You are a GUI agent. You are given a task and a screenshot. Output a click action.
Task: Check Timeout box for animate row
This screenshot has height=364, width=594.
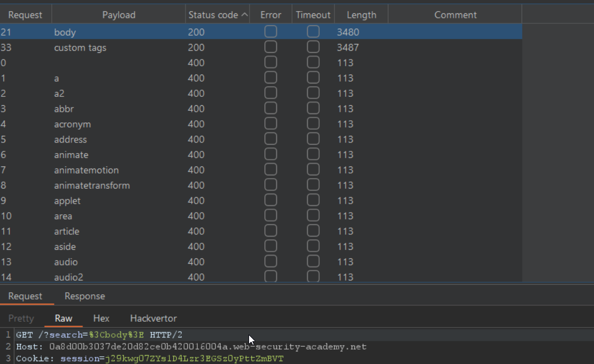pyautogui.click(x=313, y=155)
